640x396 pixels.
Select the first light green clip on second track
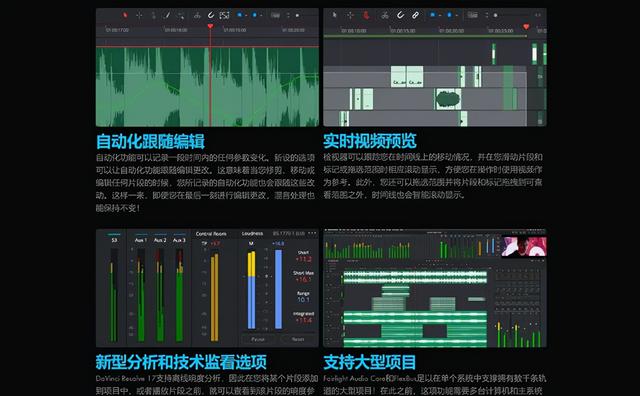click(398, 76)
